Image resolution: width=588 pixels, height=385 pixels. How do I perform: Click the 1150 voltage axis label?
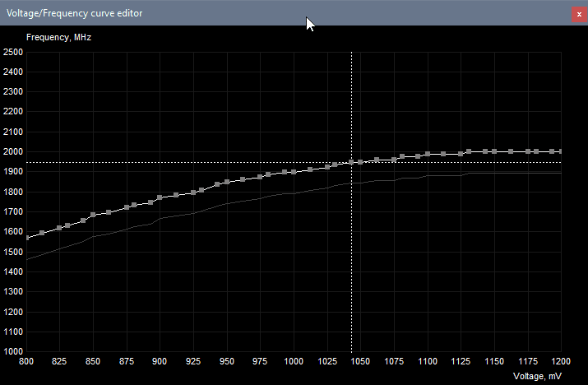pos(494,361)
